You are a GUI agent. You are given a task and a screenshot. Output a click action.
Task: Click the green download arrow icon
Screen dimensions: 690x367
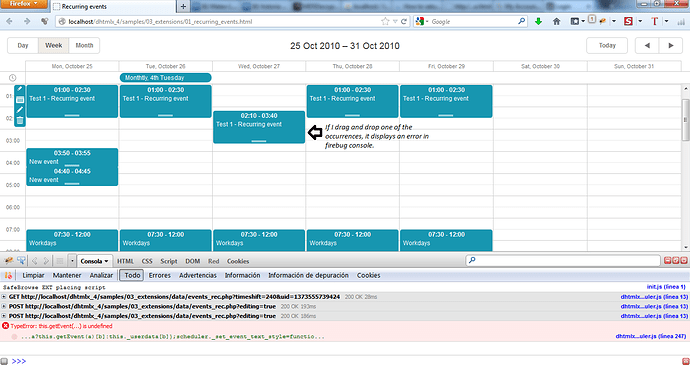538,21
